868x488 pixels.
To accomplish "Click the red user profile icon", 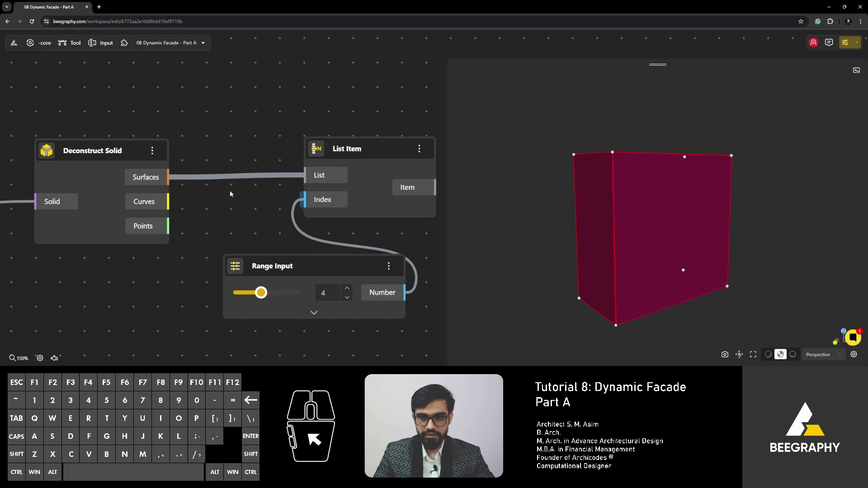I will [x=813, y=42].
